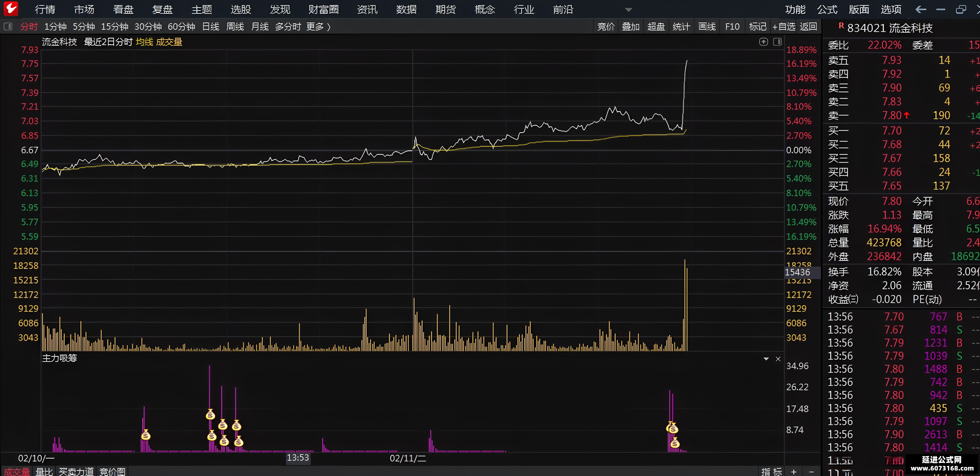Click the back arrow in title bar
The width and height of the screenshot is (980, 476).
pos(920,9)
